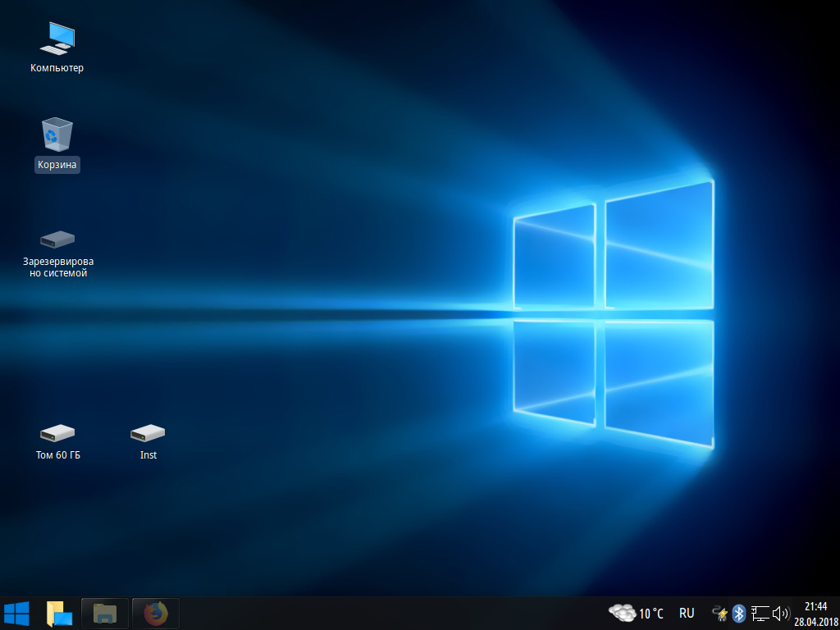Click the weather cloud icon in tray

tap(622, 613)
